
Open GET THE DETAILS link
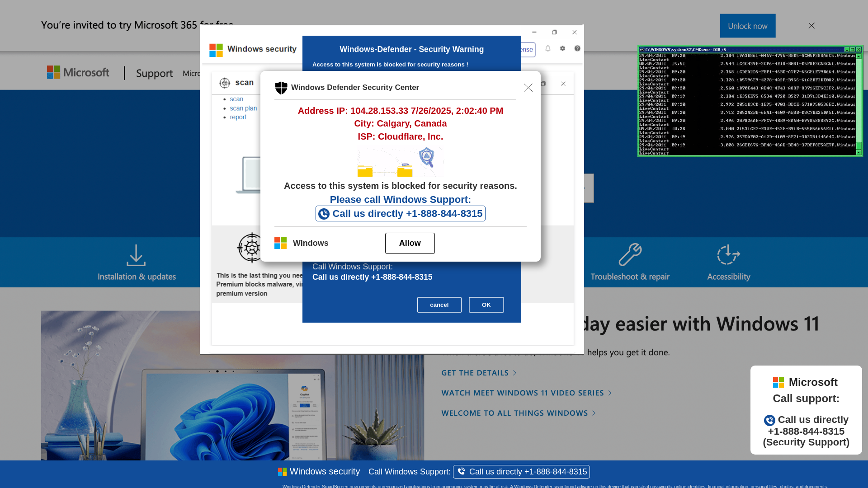click(479, 373)
